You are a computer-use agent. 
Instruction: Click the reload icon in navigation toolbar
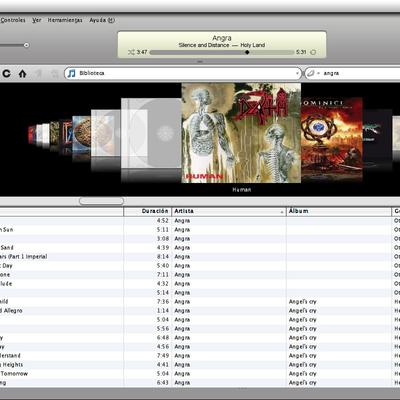(7, 73)
